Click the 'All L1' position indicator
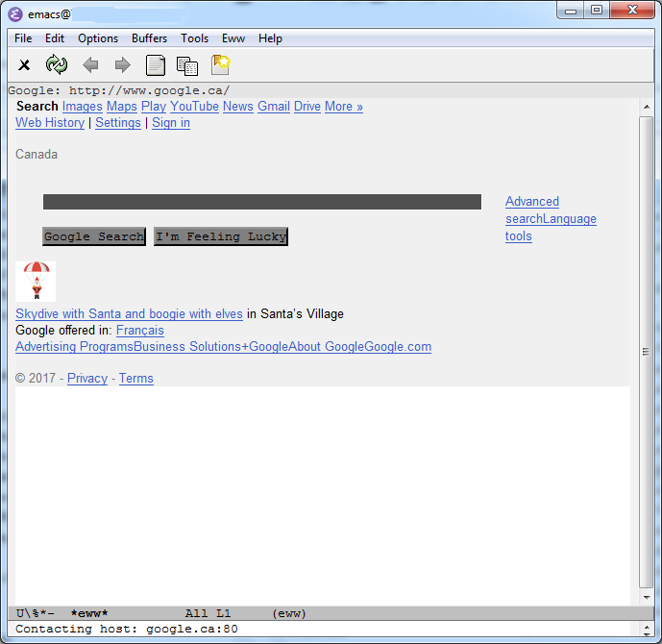The height and width of the screenshot is (644, 662). (208, 613)
